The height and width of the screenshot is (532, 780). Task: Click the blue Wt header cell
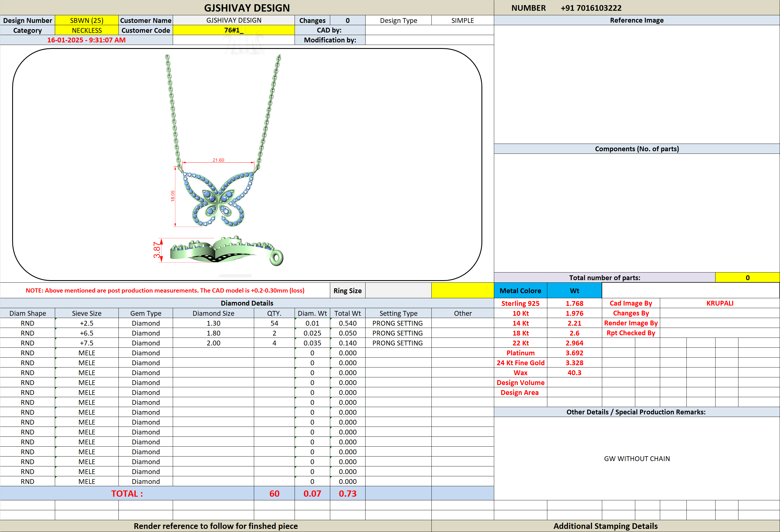574,290
